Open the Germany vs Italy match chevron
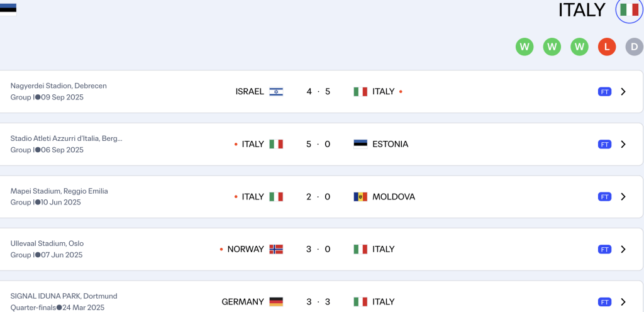Image resolution: width=644 pixels, height=312 pixels. [623, 302]
